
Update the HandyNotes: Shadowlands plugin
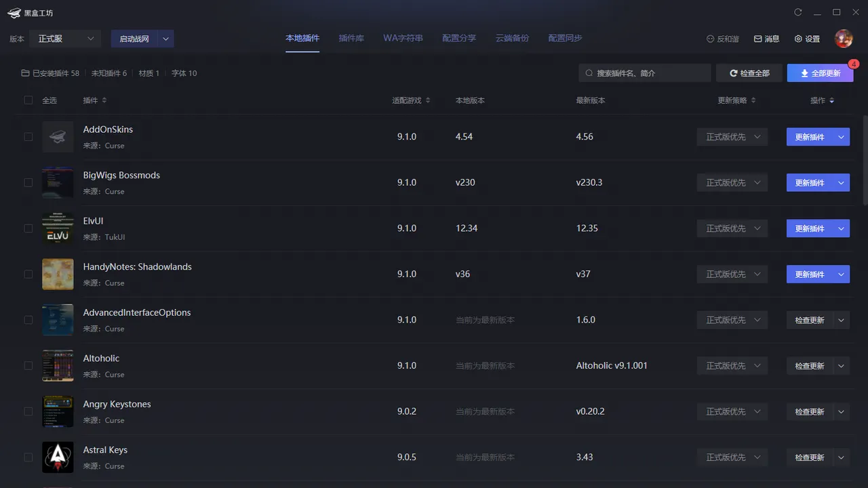[x=810, y=274]
